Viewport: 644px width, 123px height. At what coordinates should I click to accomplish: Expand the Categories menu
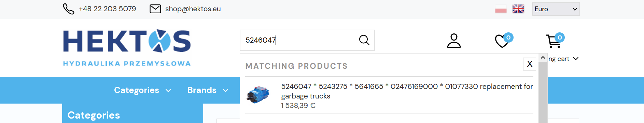pyautogui.click(x=142, y=90)
